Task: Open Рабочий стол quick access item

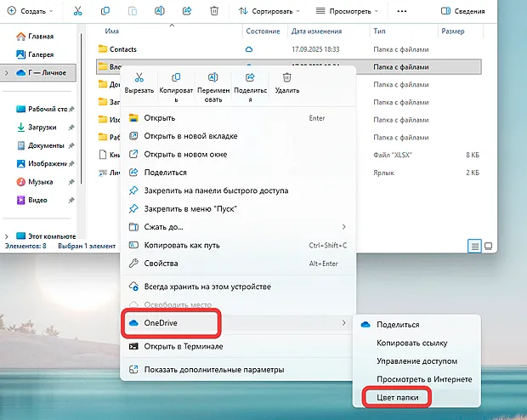Action: tap(42, 109)
